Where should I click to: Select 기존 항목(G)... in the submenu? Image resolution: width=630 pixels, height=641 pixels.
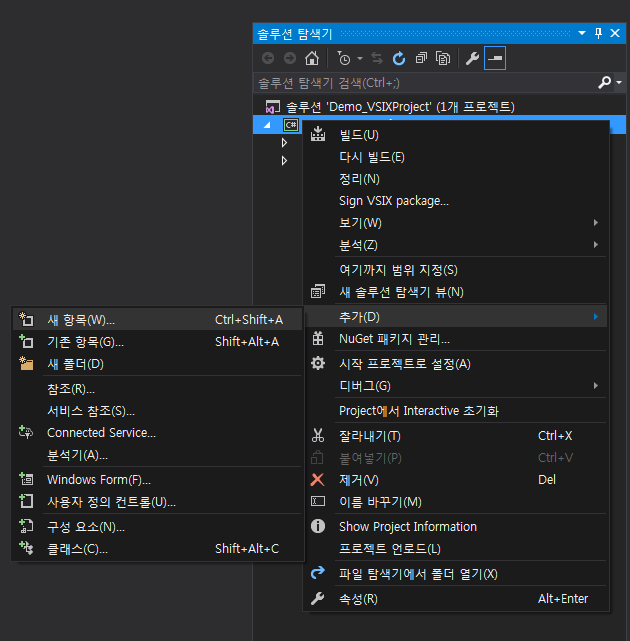tap(158, 342)
